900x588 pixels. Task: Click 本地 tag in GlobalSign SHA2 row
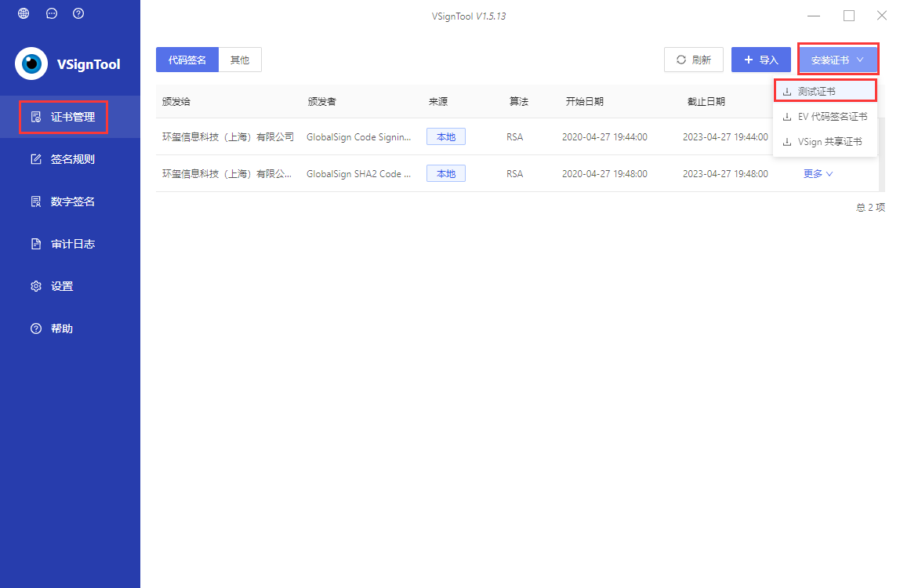tap(446, 173)
